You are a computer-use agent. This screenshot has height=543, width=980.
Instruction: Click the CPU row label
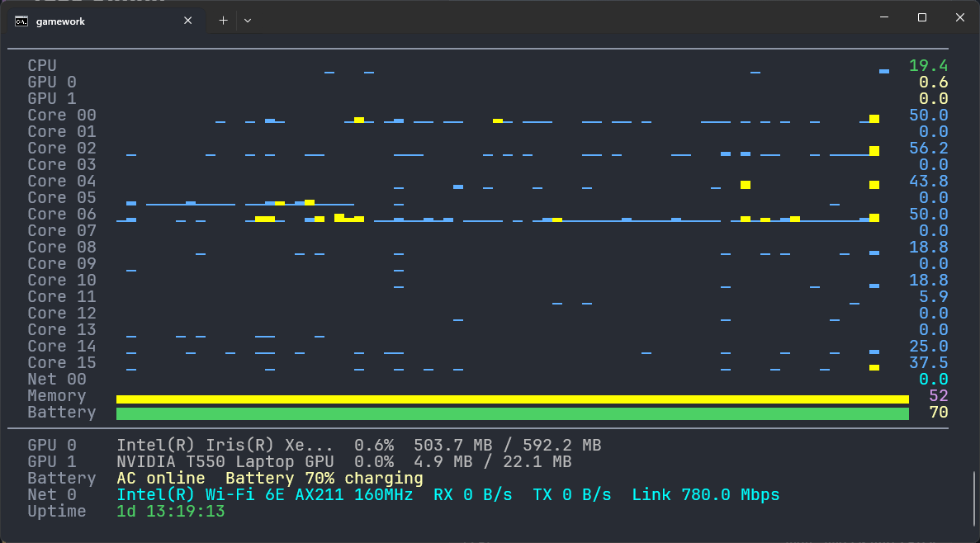42,66
